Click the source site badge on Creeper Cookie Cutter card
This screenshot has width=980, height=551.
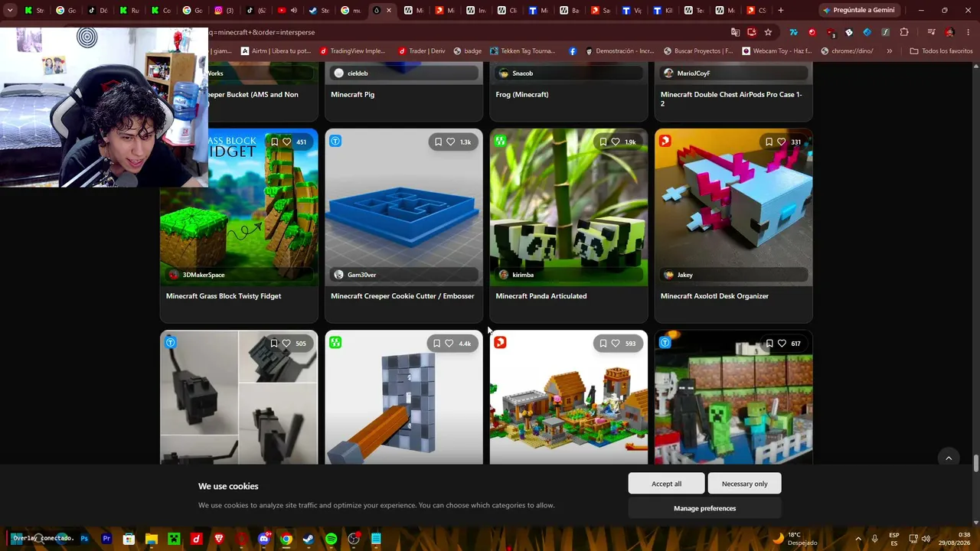pyautogui.click(x=335, y=141)
